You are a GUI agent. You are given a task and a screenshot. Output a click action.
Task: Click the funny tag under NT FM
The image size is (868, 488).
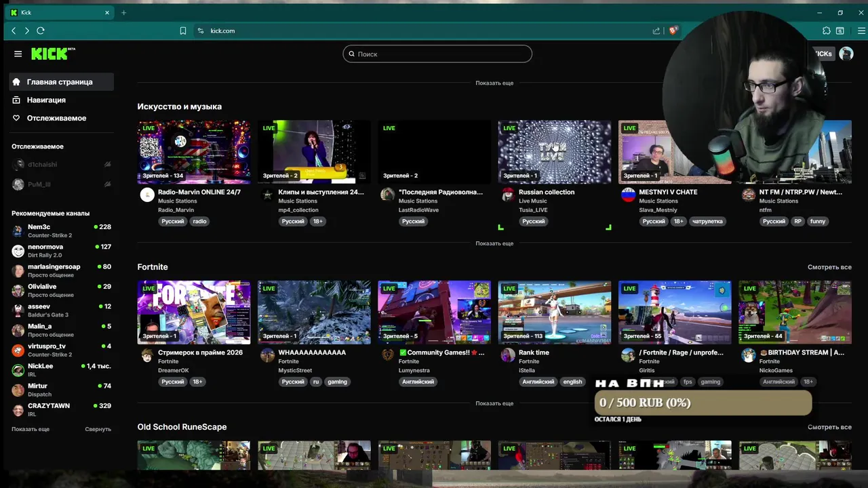pyautogui.click(x=818, y=222)
